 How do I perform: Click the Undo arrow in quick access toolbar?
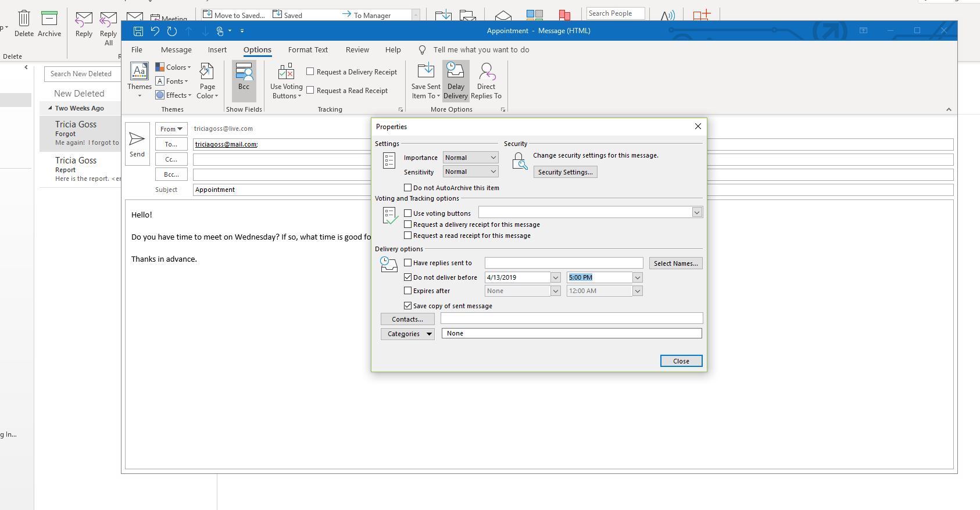point(155,31)
